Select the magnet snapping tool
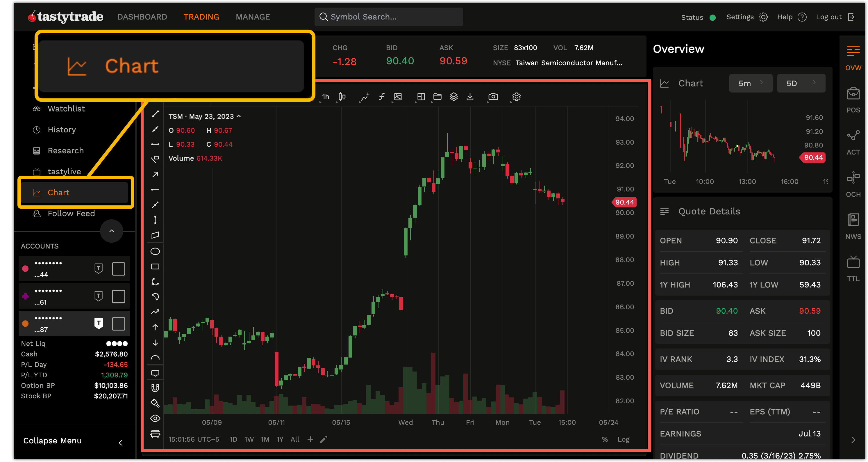This screenshot has height=462, width=868. [155, 387]
